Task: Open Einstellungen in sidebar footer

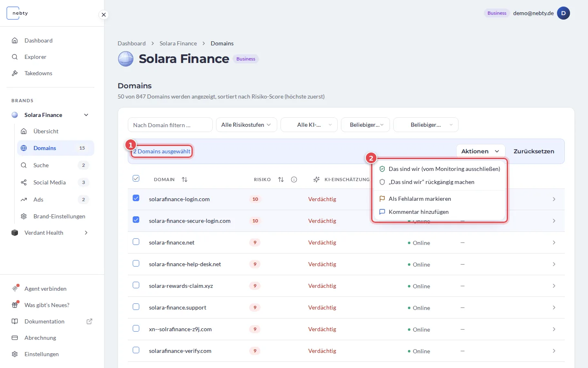Action: pyautogui.click(x=42, y=354)
